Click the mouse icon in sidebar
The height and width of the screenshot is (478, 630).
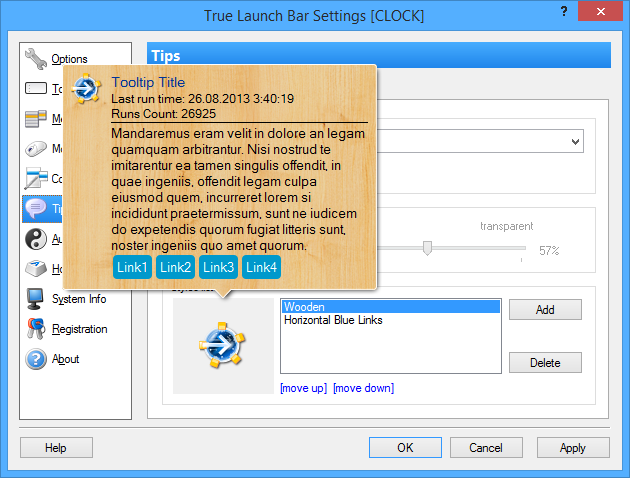[36, 149]
